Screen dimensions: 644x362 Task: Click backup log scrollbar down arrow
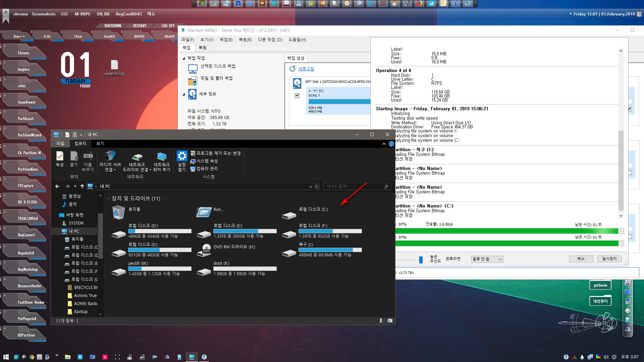[621, 216]
